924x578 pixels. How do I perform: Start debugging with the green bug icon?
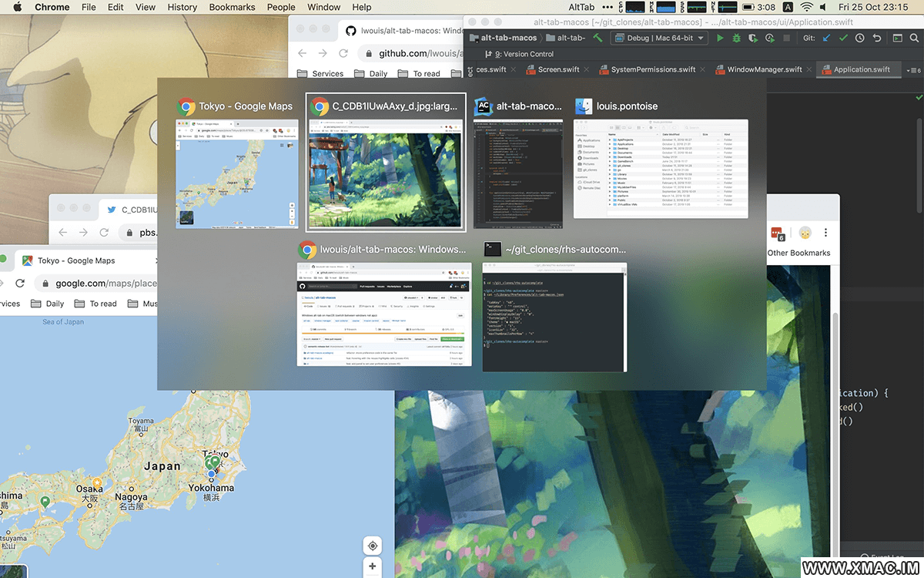pyautogui.click(x=737, y=38)
